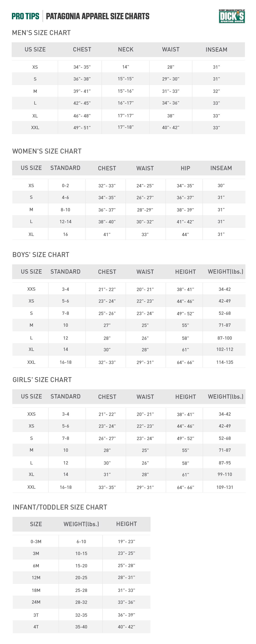Click the Women's Size Chart heading
Image resolution: width=256 pixels, height=644 pixels.
coord(47,151)
